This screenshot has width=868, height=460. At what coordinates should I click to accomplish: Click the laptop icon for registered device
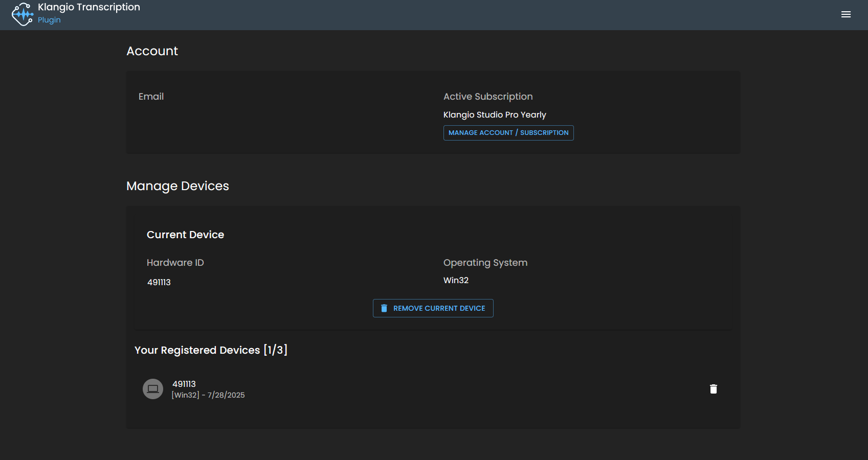(153, 389)
